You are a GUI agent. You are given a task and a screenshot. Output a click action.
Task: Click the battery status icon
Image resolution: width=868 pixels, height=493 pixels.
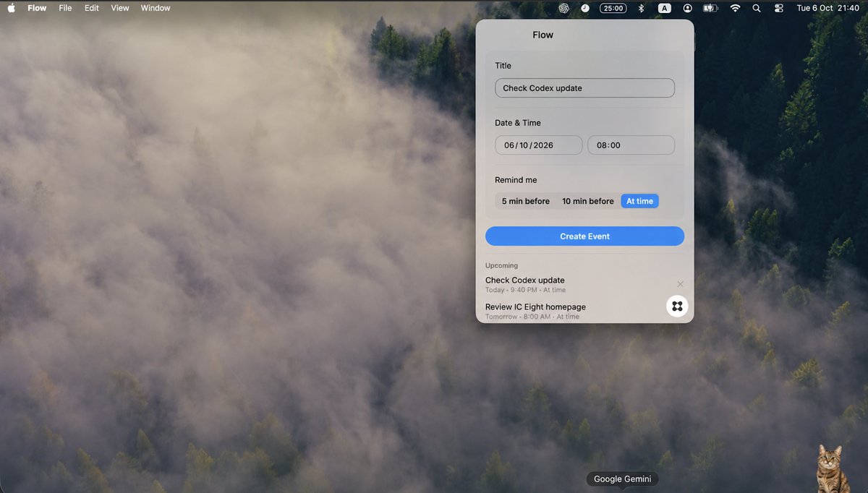click(x=710, y=8)
